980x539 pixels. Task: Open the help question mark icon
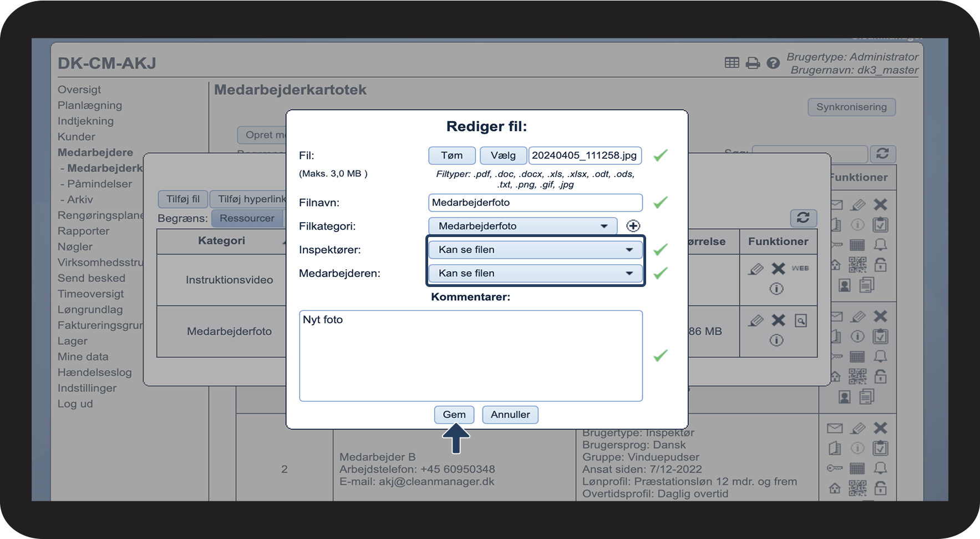(773, 63)
